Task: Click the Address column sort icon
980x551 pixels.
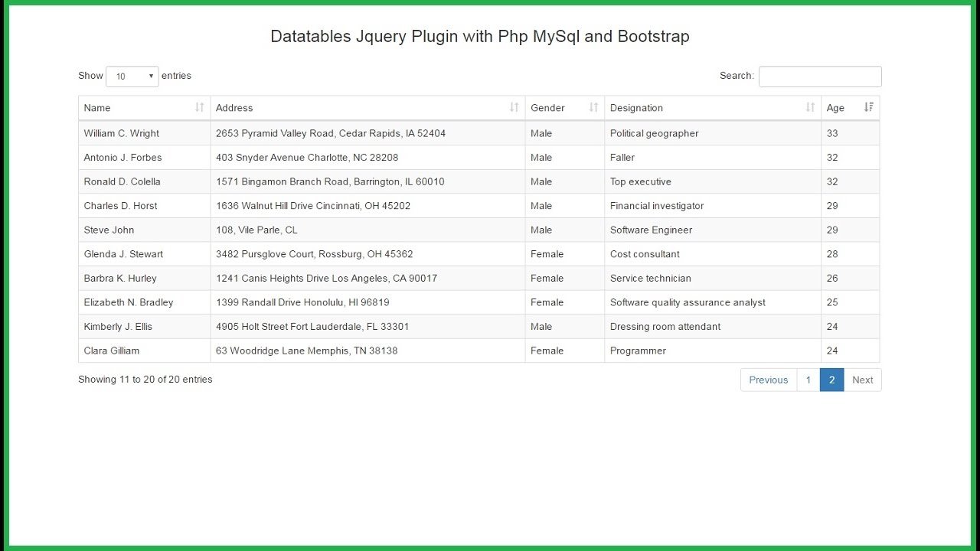Action: tap(514, 108)
